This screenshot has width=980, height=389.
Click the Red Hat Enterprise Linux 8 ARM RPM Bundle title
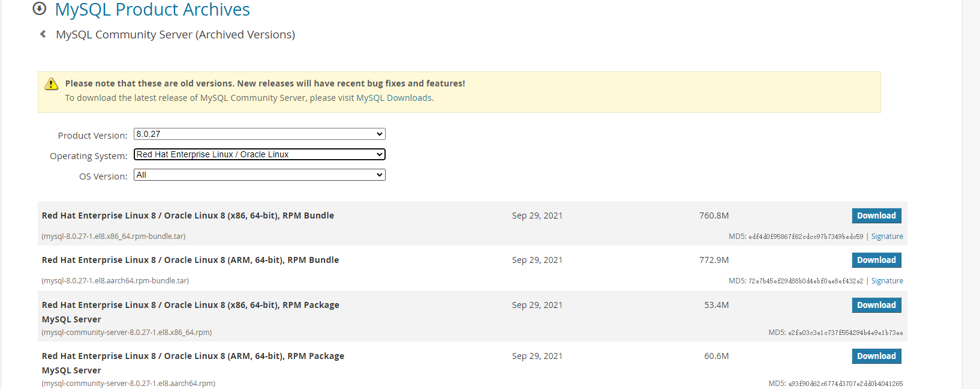(190, 260)
